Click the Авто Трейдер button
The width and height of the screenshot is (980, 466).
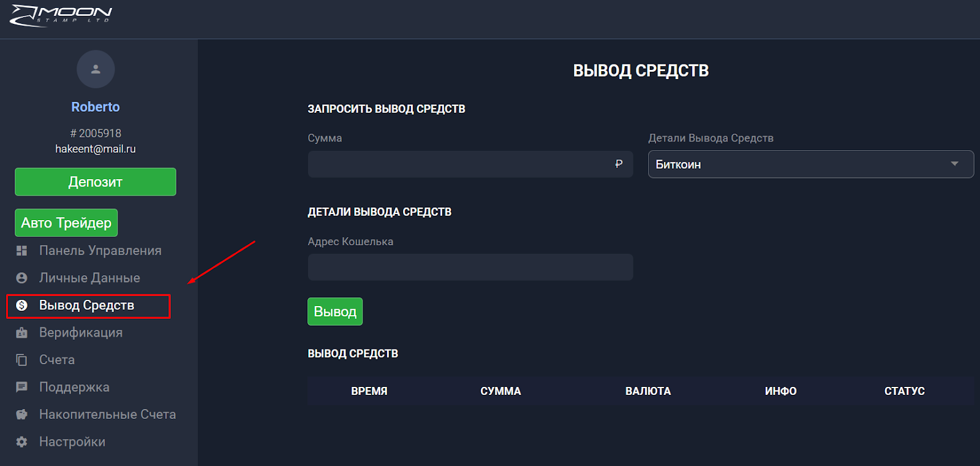[x=66, y=223]
